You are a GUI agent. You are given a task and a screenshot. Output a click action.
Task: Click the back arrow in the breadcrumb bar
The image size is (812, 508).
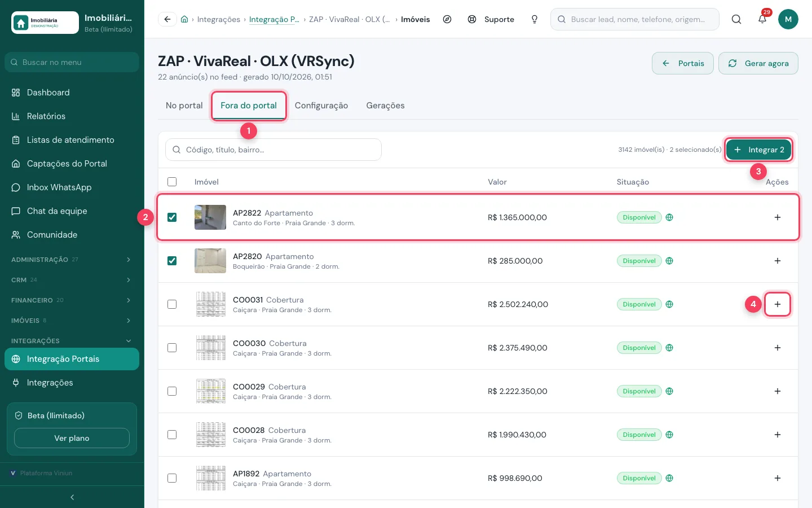pos(167,19)
